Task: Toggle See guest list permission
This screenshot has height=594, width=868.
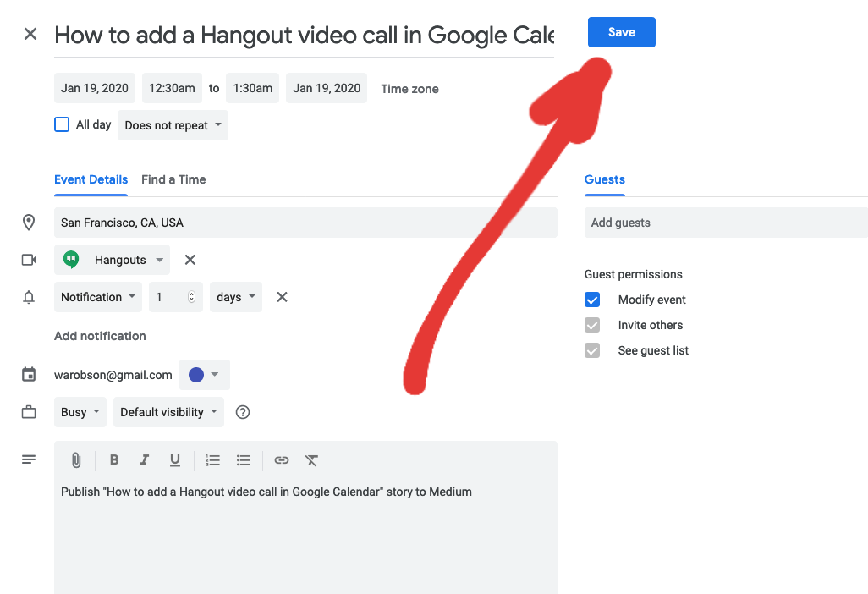Action: coord(592,350)
